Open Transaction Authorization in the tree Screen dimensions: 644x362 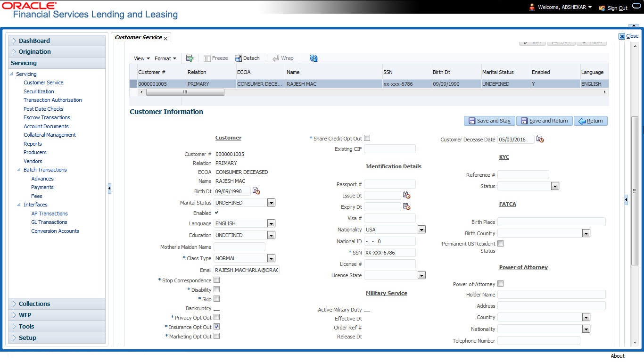click(53, 100)
